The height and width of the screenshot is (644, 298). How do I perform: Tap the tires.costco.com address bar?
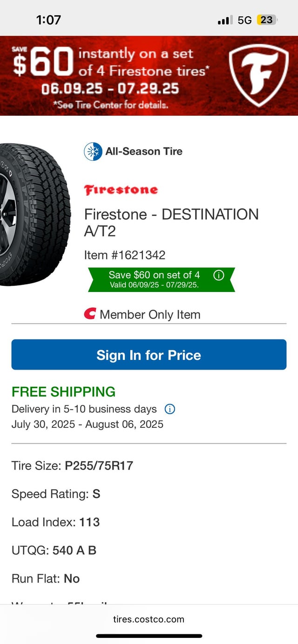(149, 619)
